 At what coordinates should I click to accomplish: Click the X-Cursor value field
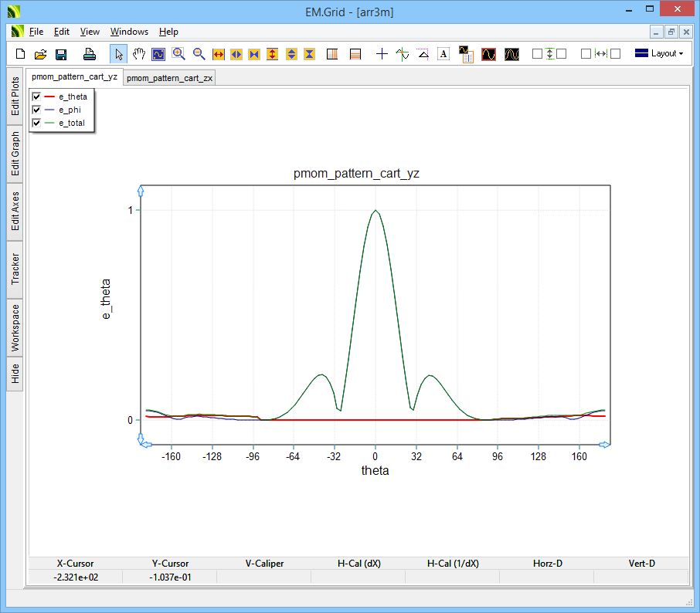[75, 577]
